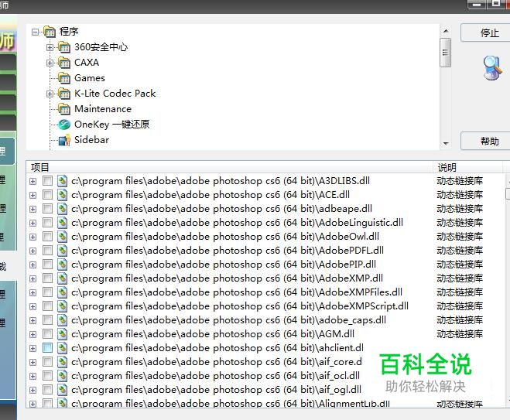This screenshot has width=510, height=420.
Task: Select the 程序 folder icon
Action: (x=50, y=32)
